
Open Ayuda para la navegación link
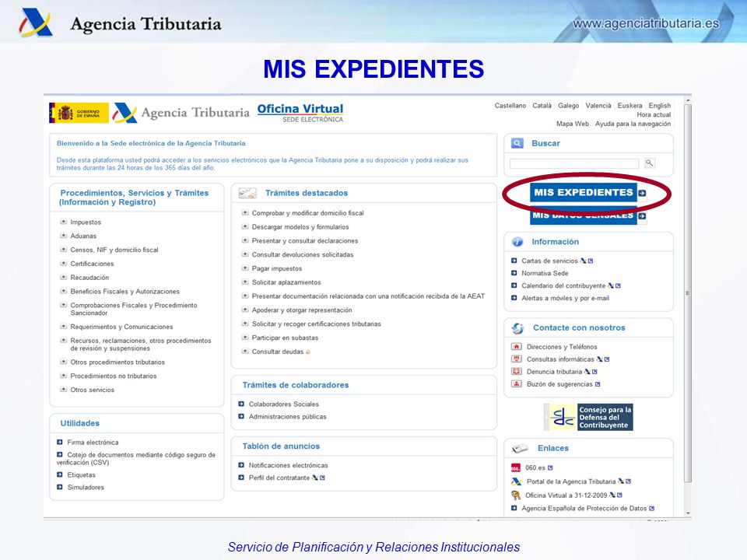(x=633, y=124)
